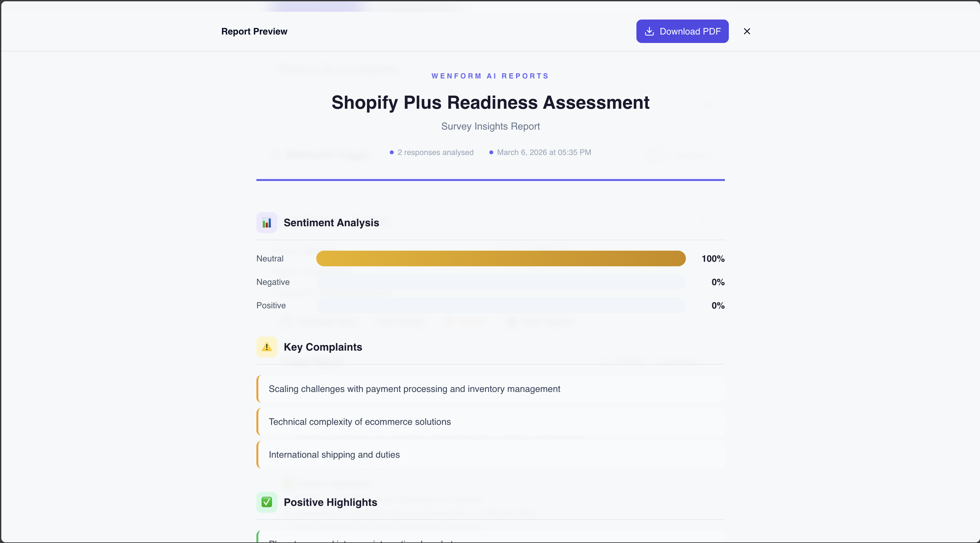Select the Scaling challenges complaint card

tap(490, 388)
